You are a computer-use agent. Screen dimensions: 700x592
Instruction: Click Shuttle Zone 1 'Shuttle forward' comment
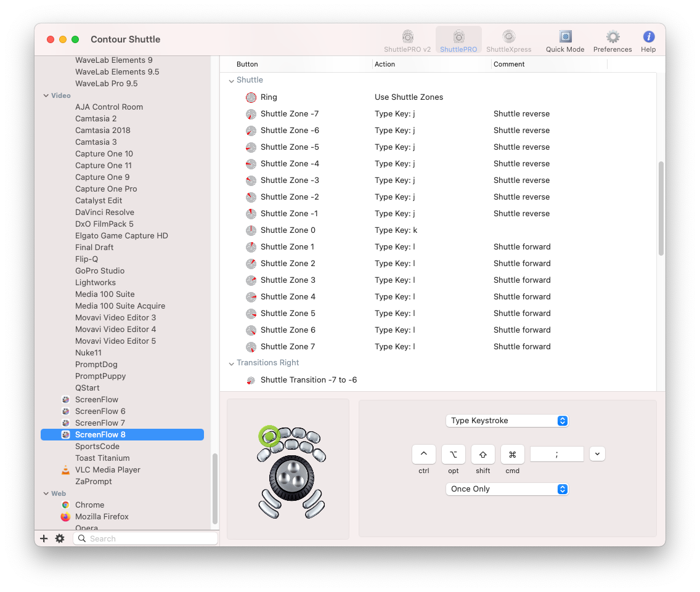522,247
